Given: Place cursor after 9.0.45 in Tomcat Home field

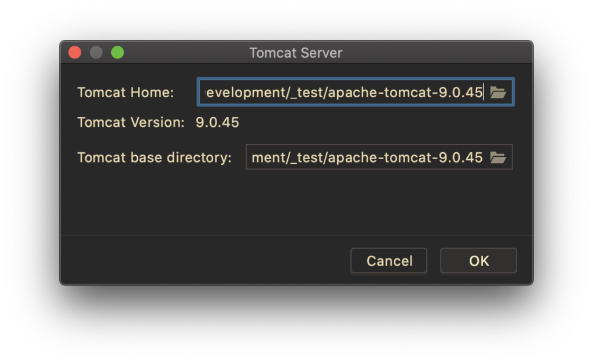Looking at the screenshot, I should (x=484, y=93).
